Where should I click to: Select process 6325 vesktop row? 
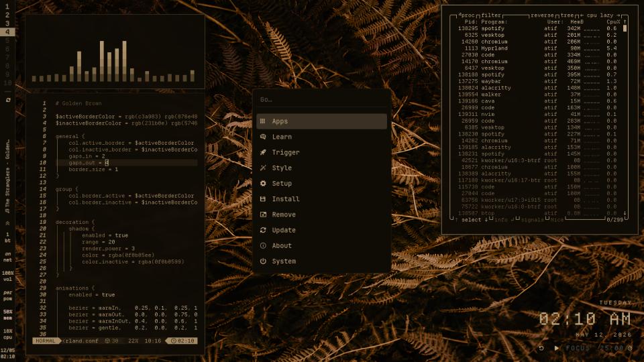click(x=537, y=36)
